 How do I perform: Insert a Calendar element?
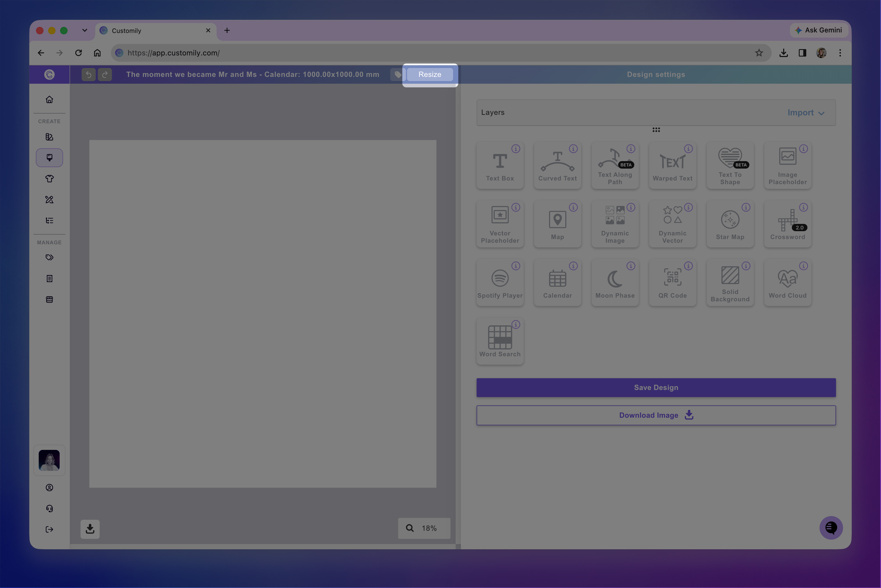[557, 282]
